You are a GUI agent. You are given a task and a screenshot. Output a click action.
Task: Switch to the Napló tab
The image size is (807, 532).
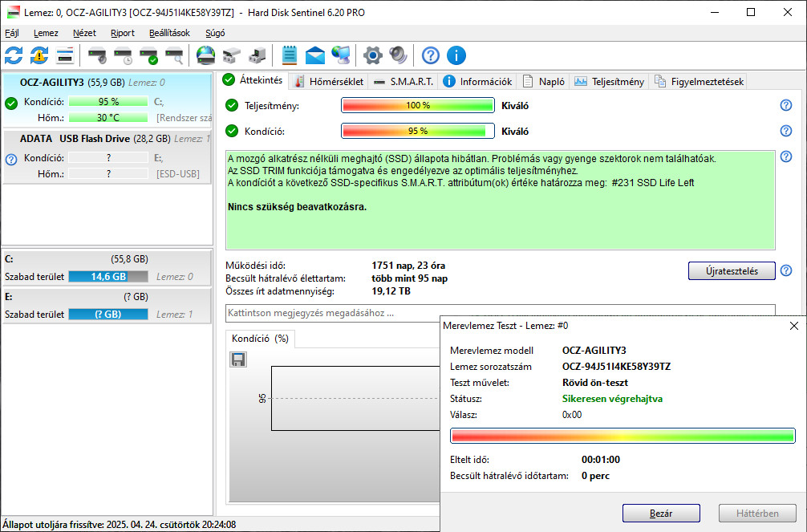tap(543, 81)
